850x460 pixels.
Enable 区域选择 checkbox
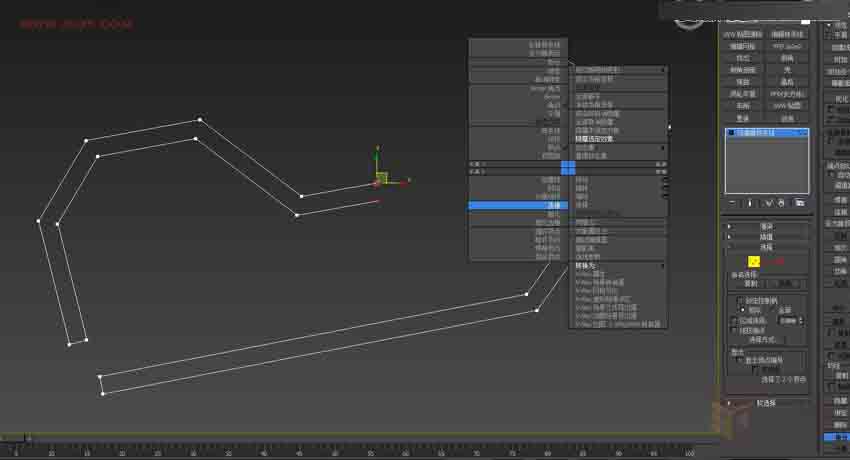[x=733, y=321]
